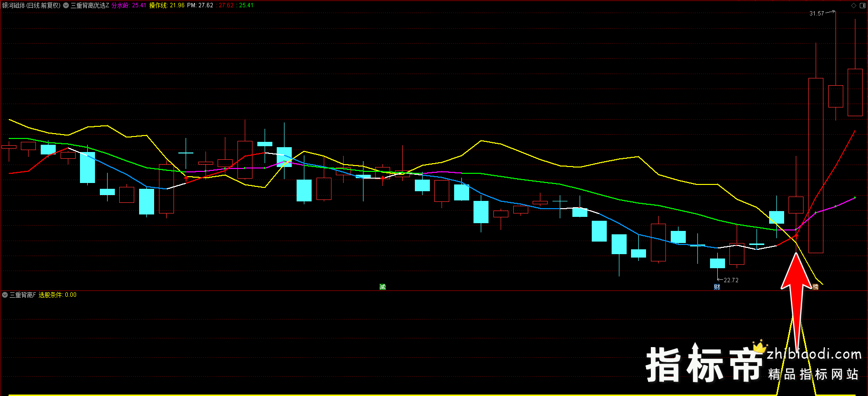Click the 选股条件: 0.00 label

coord(58,295)
